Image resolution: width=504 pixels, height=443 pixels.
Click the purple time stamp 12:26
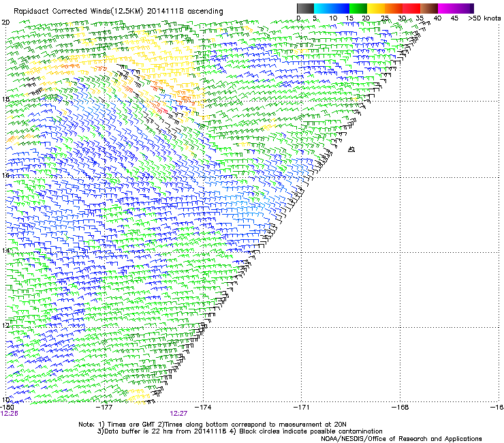click(x=10, y=414)
